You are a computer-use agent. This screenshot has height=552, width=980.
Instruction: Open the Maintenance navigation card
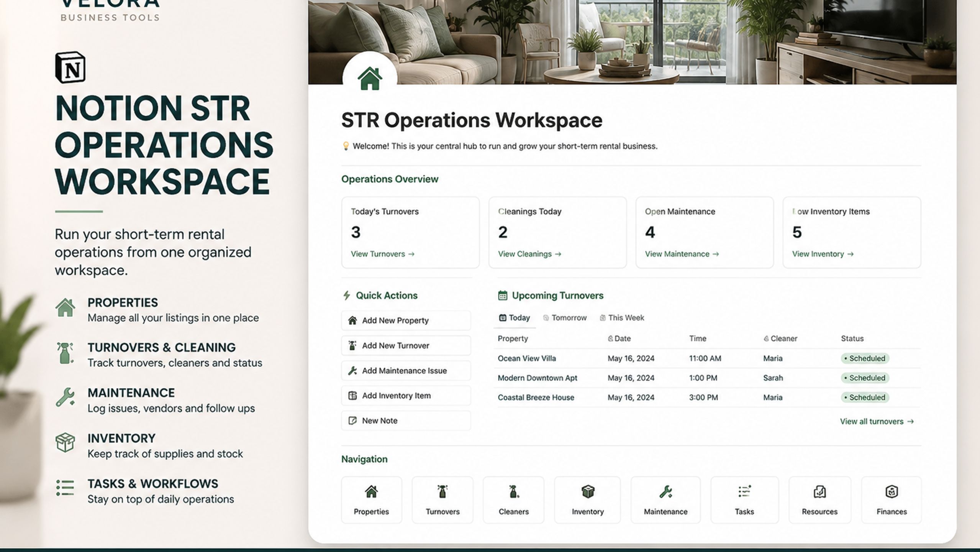665,500
